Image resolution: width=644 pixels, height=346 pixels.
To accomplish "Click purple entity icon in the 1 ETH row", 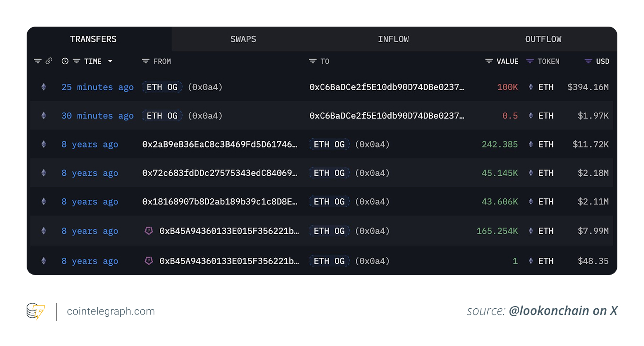I will 149,261.
